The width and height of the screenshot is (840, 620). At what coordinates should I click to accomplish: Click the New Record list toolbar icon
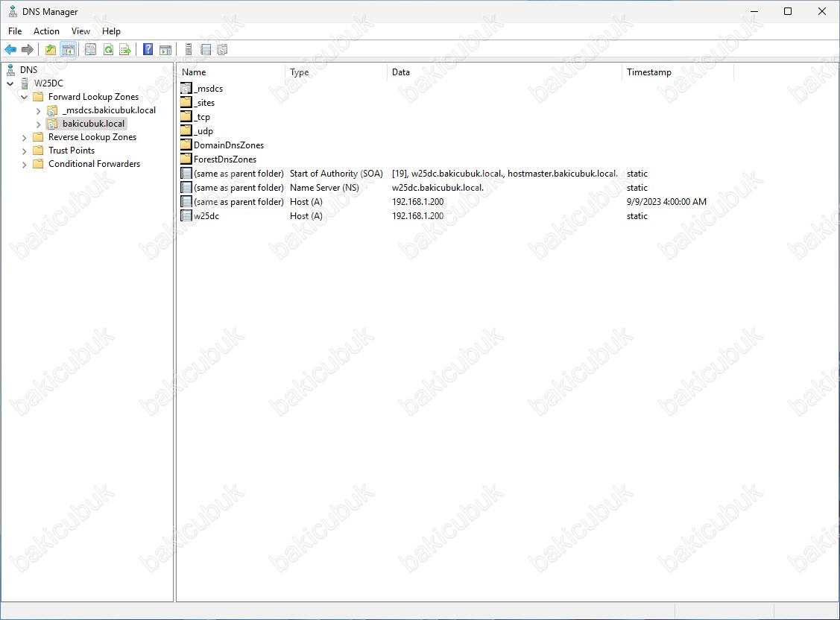pos(206,50)
